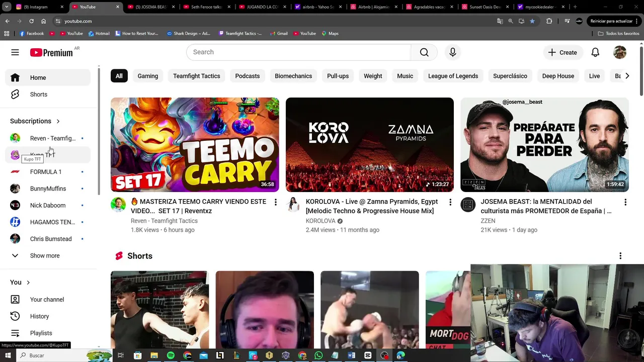644x362 pixels.
Task: Open Shorts in the sidebar
Action: point(48,95)
